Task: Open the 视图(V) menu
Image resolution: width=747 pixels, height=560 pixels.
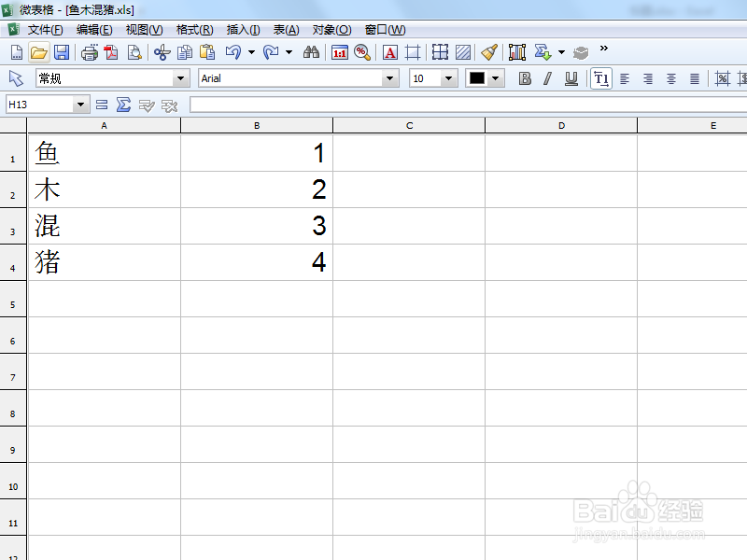Action: (145, 30)
